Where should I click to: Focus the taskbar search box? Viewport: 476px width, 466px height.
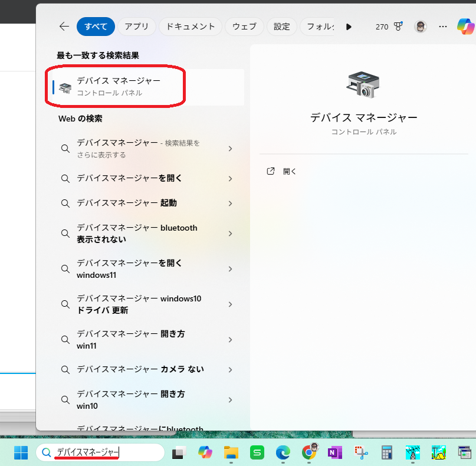click(x=100, y=452)
